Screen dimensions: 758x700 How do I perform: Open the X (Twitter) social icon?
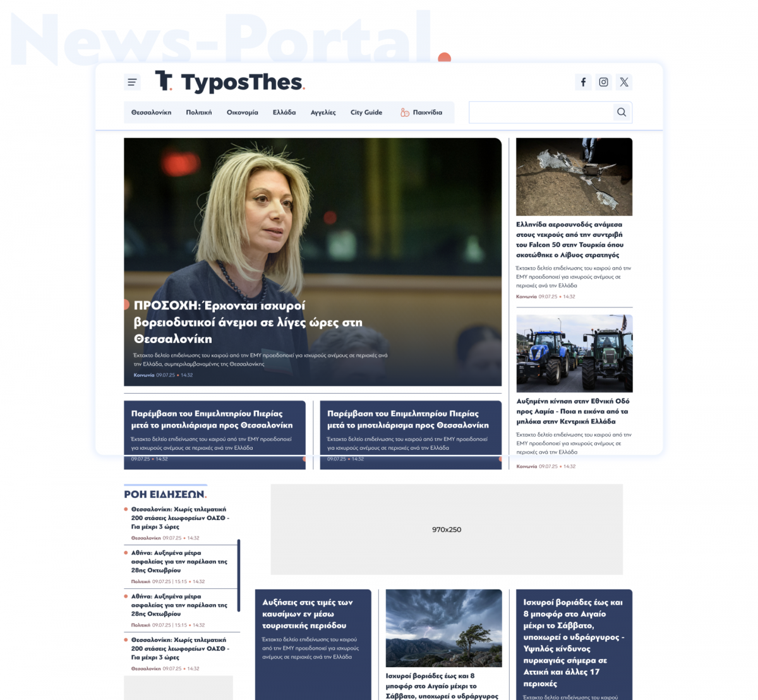point(624,82)
